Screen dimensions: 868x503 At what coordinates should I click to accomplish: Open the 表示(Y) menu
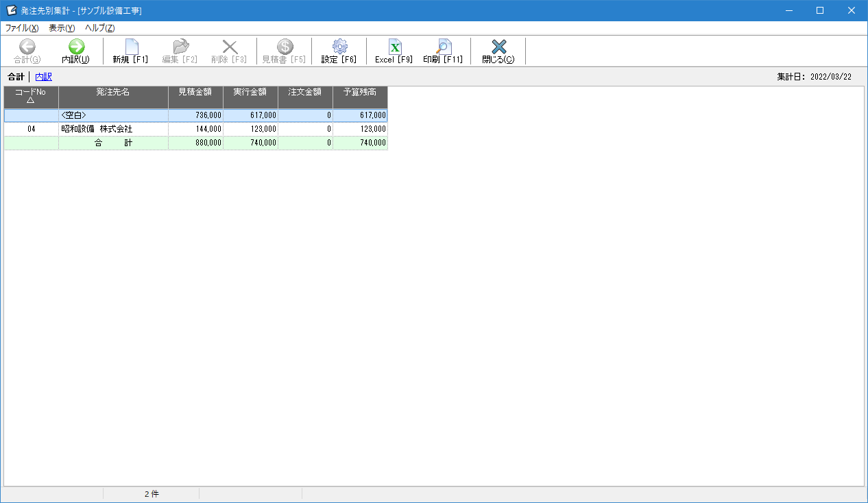tap(62, 28)
